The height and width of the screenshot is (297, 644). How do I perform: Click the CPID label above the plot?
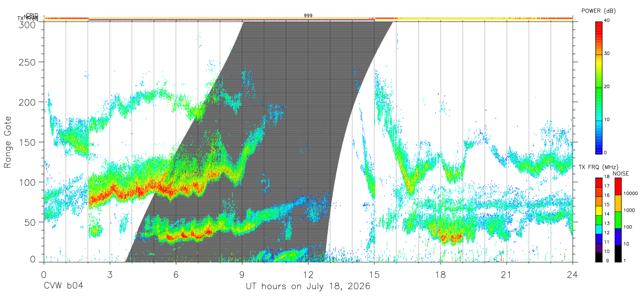[x=32, y=16]
